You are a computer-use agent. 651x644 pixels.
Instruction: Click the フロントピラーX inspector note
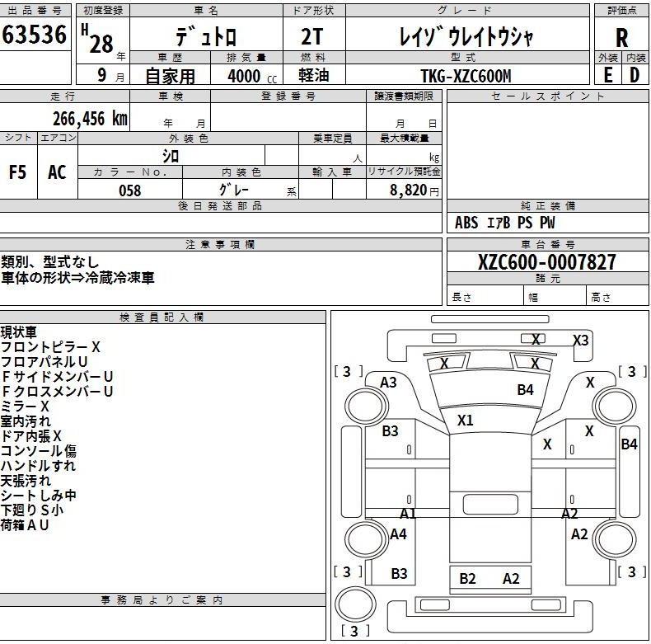(50, 347)
